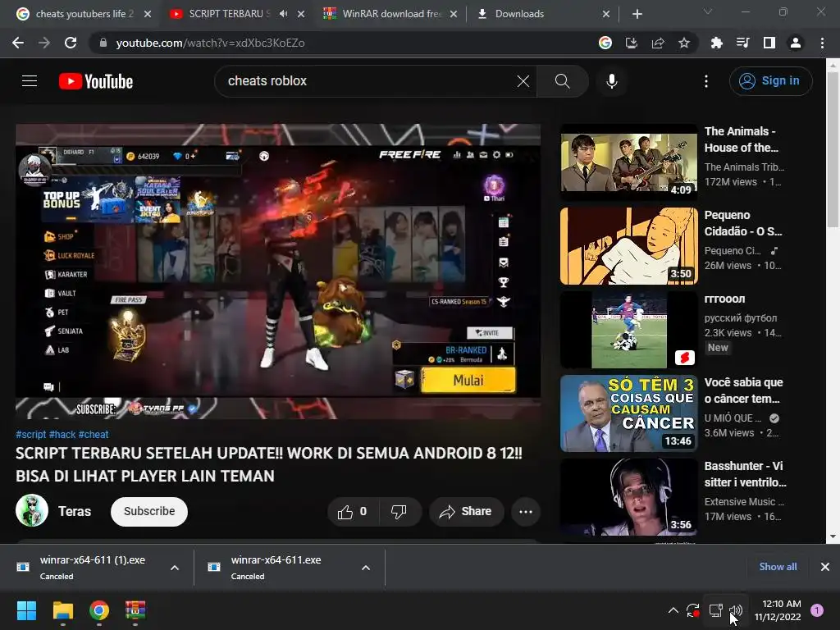Close the Downloads tab
Screen dimensions: 840x630
(606, 14)
